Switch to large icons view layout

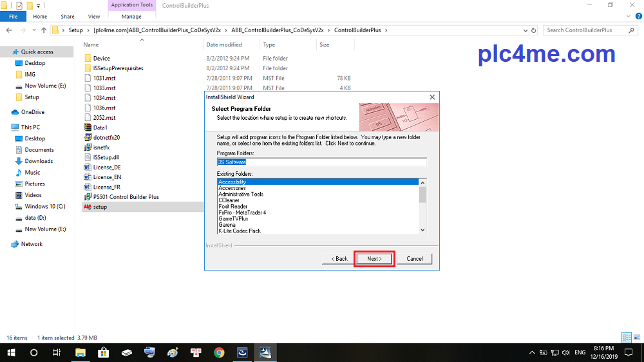[637, 338]
